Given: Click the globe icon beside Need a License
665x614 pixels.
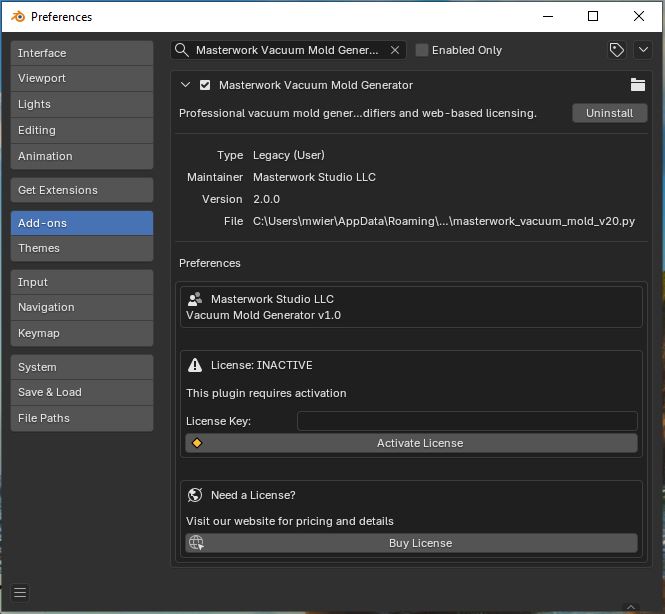Looking at the screenshot, I should pos(196,495).
